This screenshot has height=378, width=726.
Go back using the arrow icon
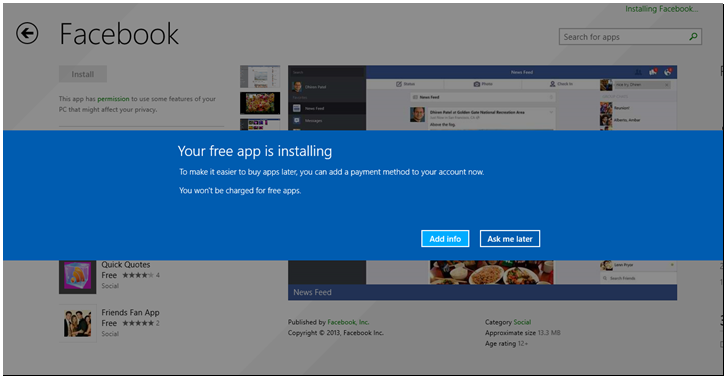click(x=27, y=33)
